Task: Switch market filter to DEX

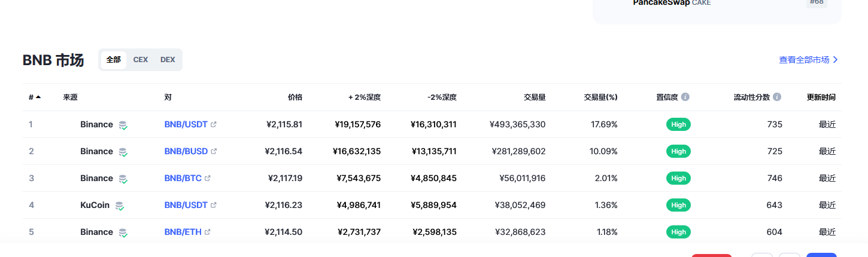Action: click(168, 60)
